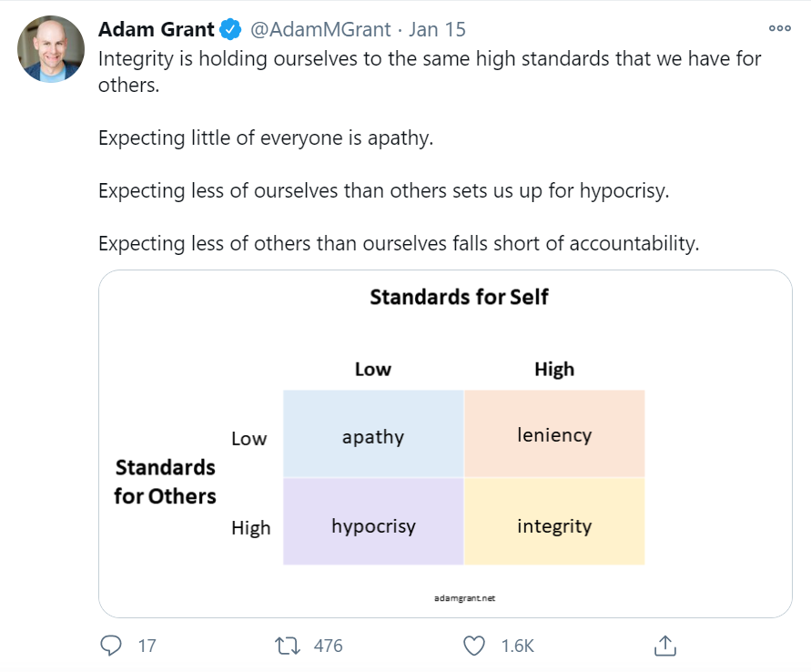Like the tweet with heart icon
The image size is (811, 672).
pos(474,646)
